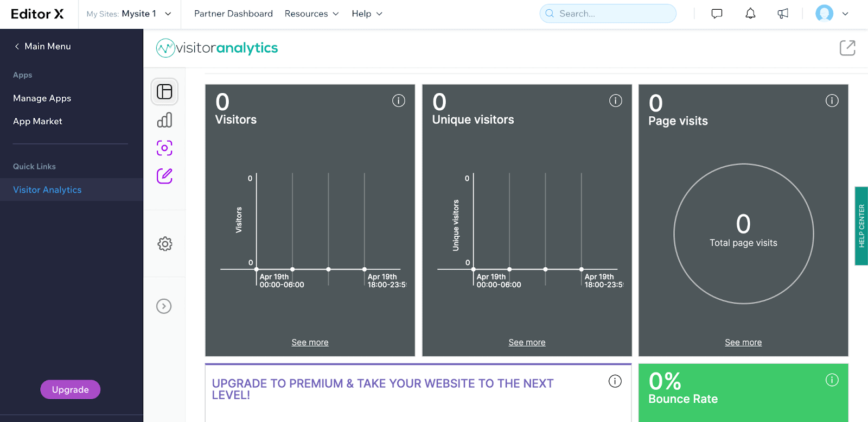The height and width of the screenshot is (422, 868).
Task: Click the Total page visits circle
Action: [x=743, y=234]
